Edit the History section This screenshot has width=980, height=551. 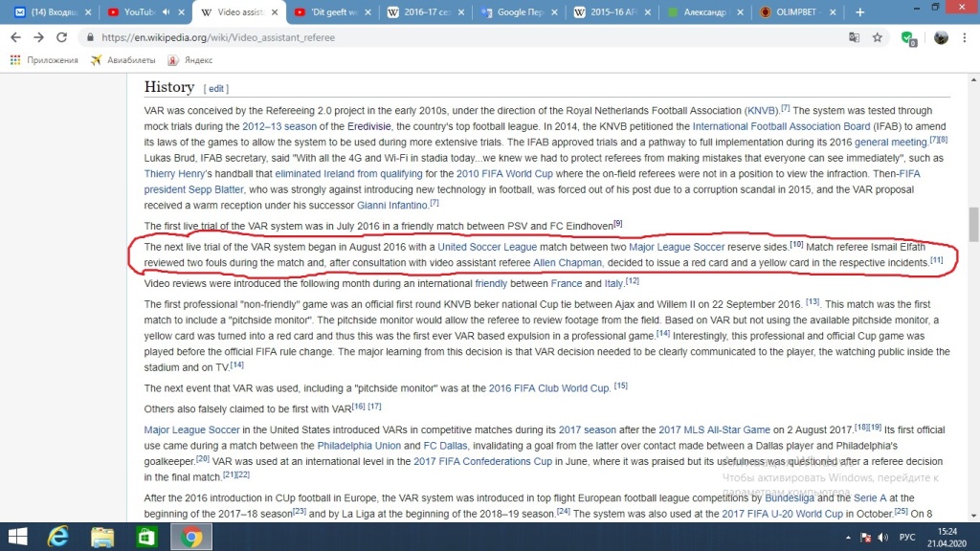point(215,89)
